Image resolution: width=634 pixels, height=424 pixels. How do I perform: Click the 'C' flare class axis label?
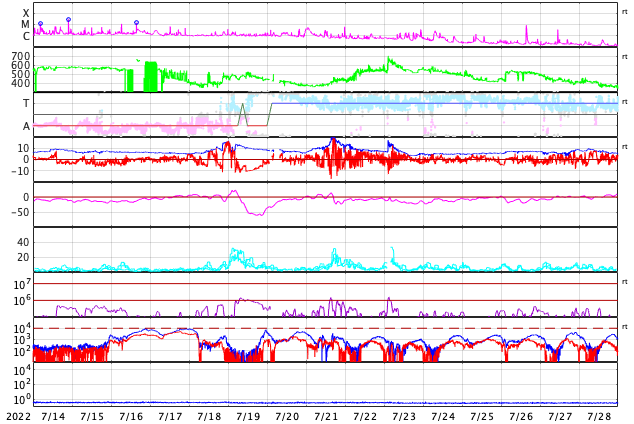pos(26,36)
